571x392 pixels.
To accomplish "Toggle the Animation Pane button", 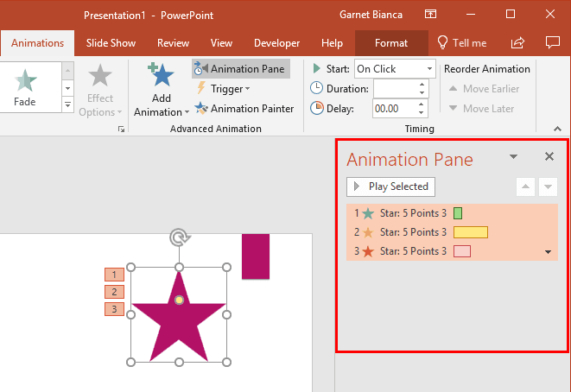I will 241,69.
